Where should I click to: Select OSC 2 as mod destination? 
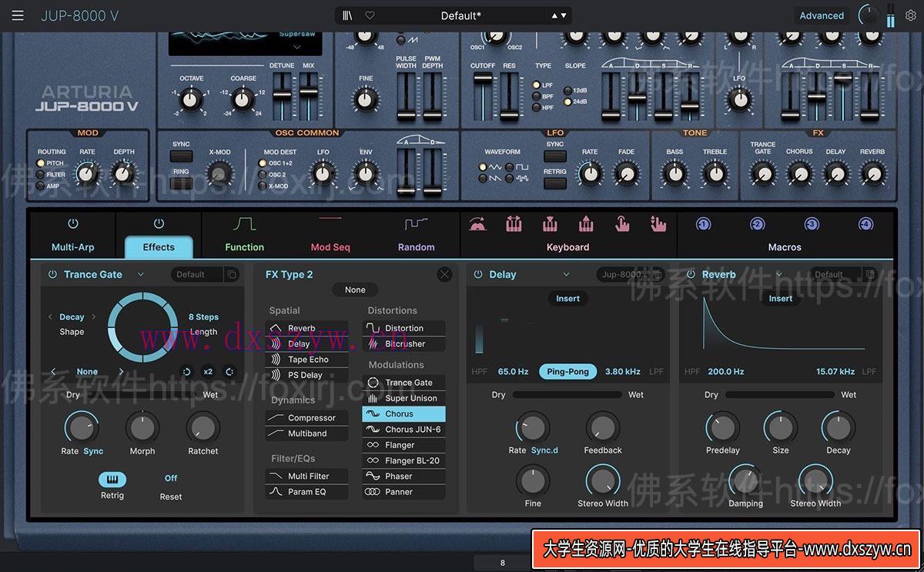(x=262, y=175)
